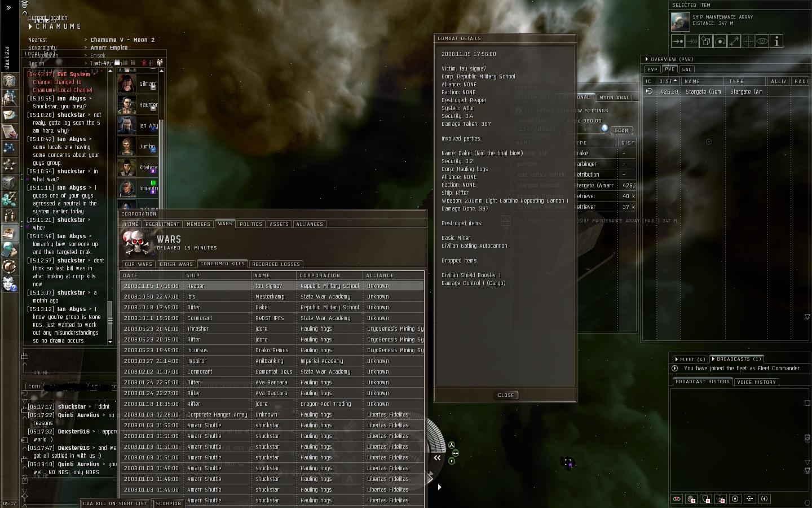Expand the Broadcasts (1) triangle
This screenshot has width=812, height=508.
[713, 359]
